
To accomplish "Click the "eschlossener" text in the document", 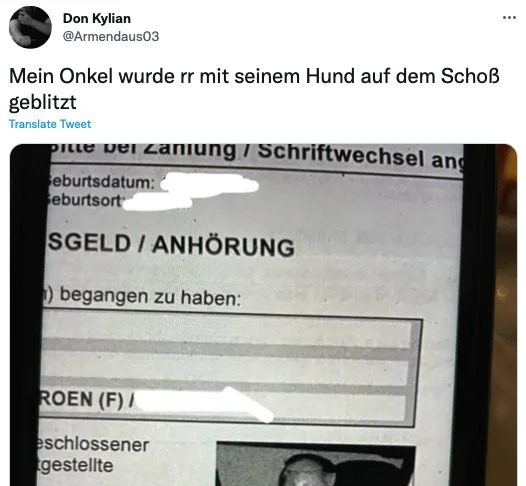I will click(x=92, y=445).
